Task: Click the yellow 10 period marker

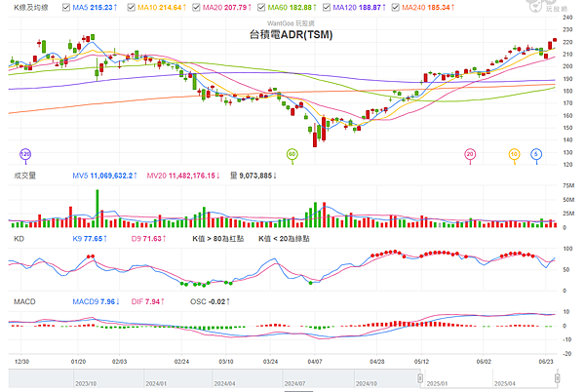Action: click(x=515, y=154)
